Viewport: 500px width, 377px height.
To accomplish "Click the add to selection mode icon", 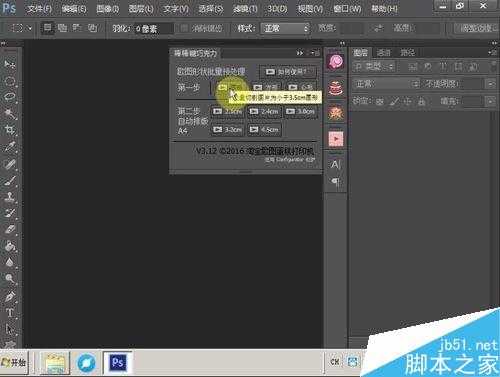I will 62,28.
